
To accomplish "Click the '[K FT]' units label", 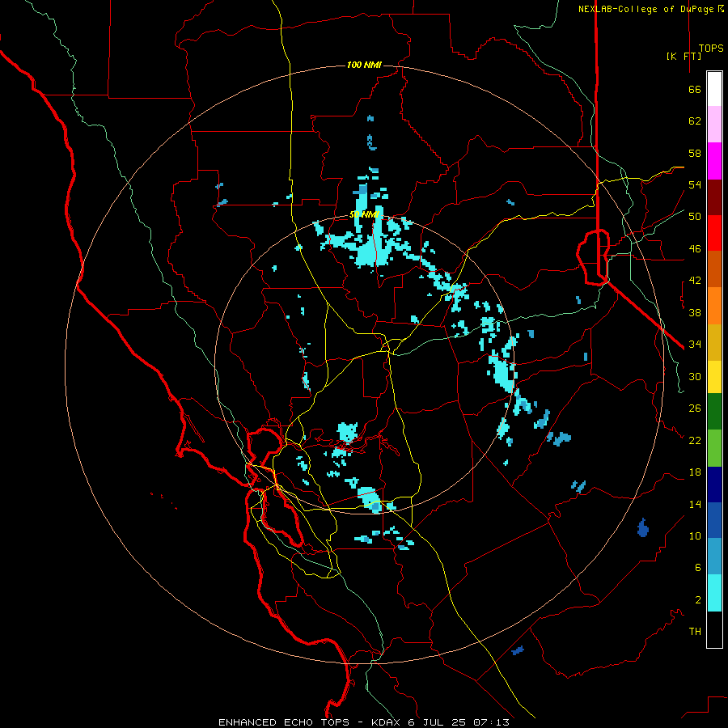I will point(684,56).
